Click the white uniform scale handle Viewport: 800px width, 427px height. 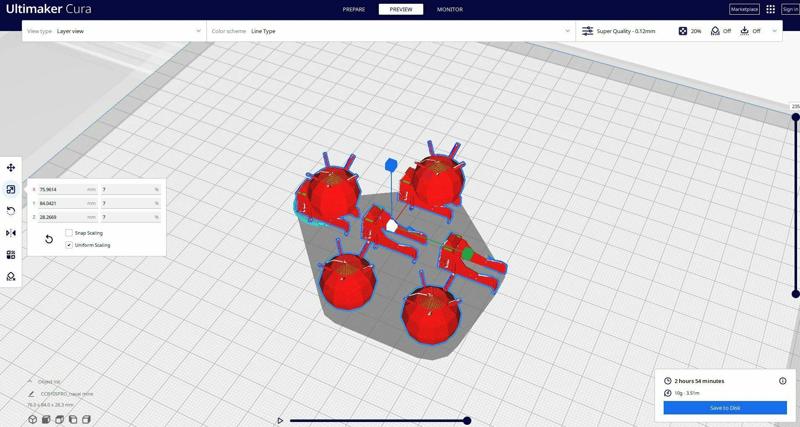click(x=391, y=225)
